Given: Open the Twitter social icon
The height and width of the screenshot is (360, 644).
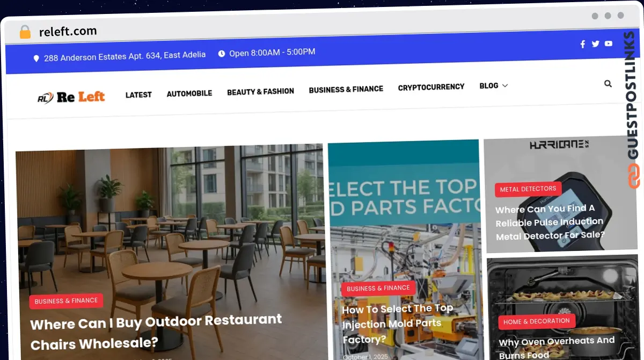Looking at the screenshot, I should point(595,44).
